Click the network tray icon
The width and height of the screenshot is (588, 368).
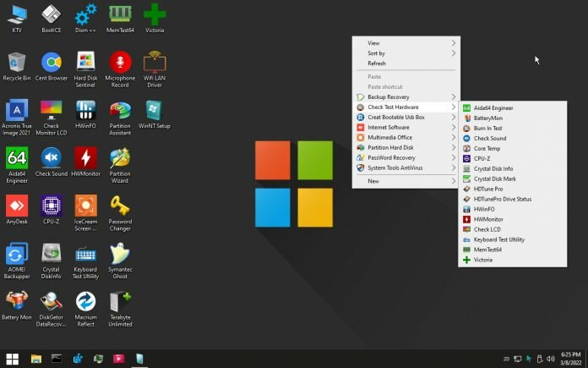coord(518,359)
